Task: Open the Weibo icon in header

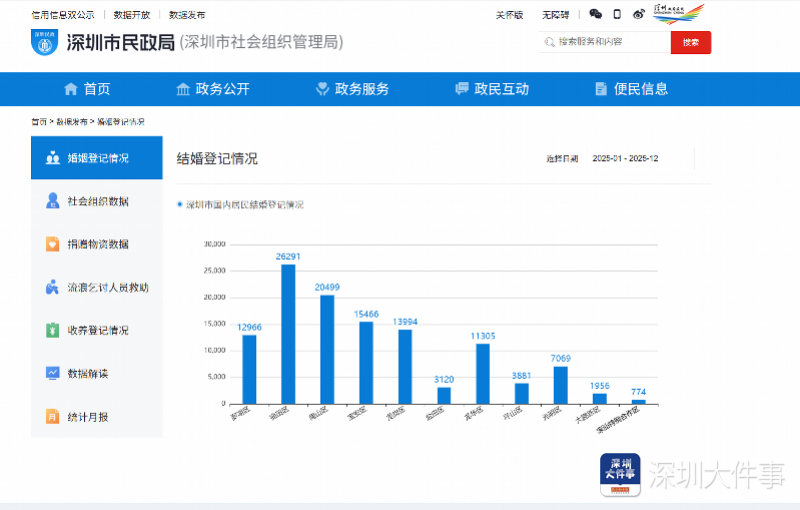Action: click(x=638, y=14)
